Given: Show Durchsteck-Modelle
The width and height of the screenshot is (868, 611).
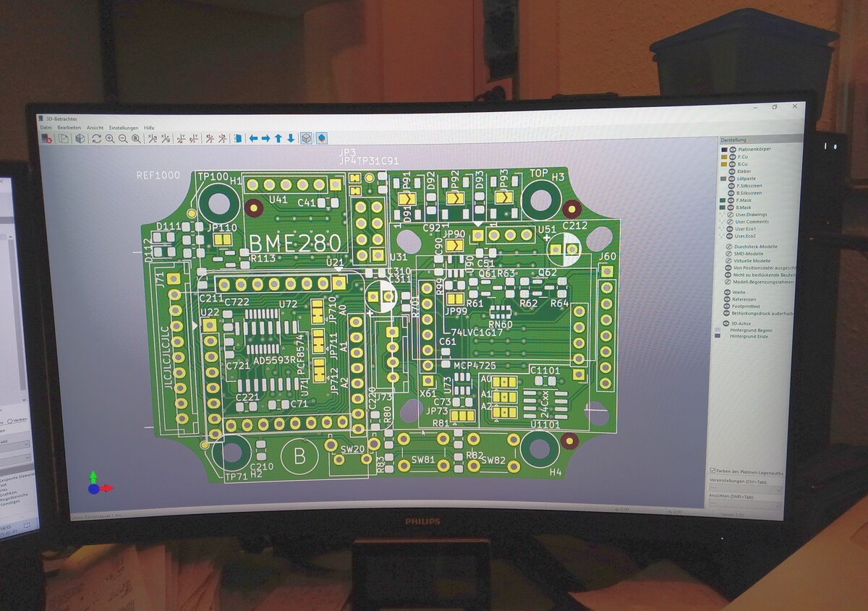Looking at the screenshot, I should (x=729, y=247).
